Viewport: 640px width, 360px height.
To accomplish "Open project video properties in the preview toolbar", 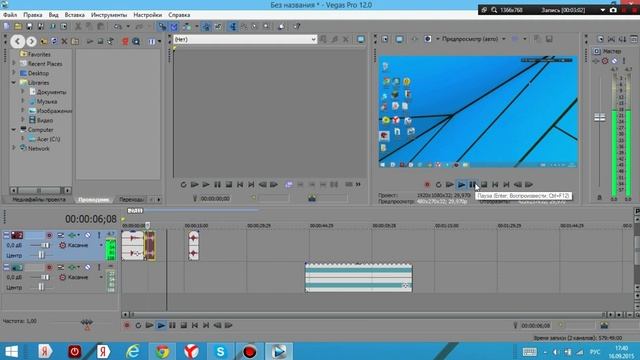I will click(x=385, y=39).
